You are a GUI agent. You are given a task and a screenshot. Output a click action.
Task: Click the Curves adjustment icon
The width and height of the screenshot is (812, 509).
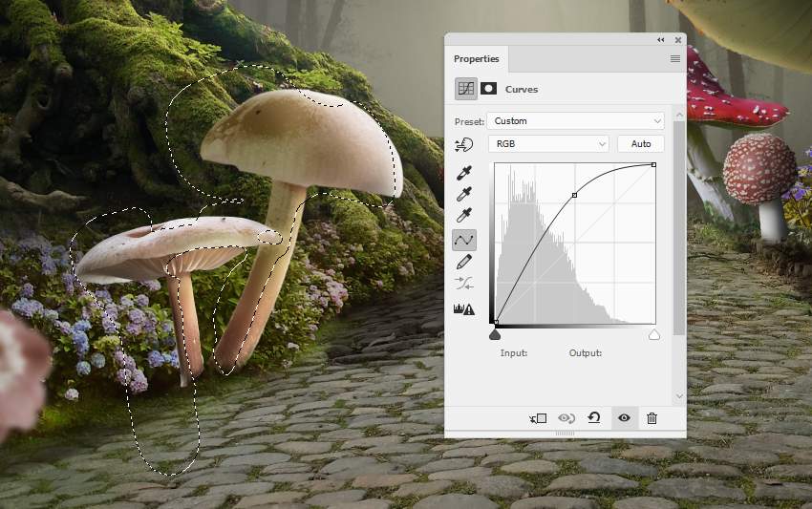tap(466, 89)
